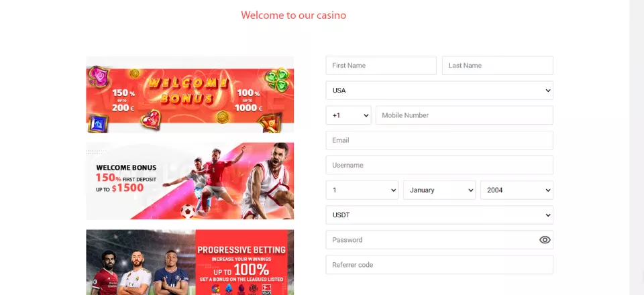Select the Mobile Number input

click(464, 115)
